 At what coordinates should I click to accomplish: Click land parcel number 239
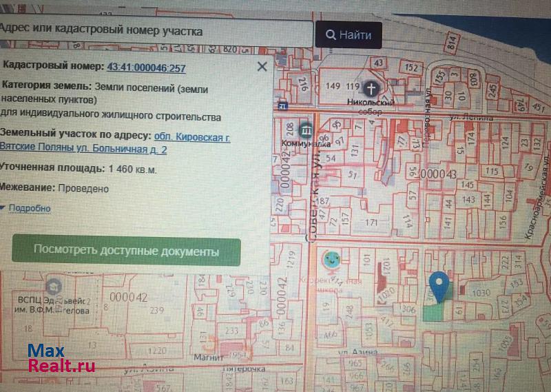click(158, 311)
